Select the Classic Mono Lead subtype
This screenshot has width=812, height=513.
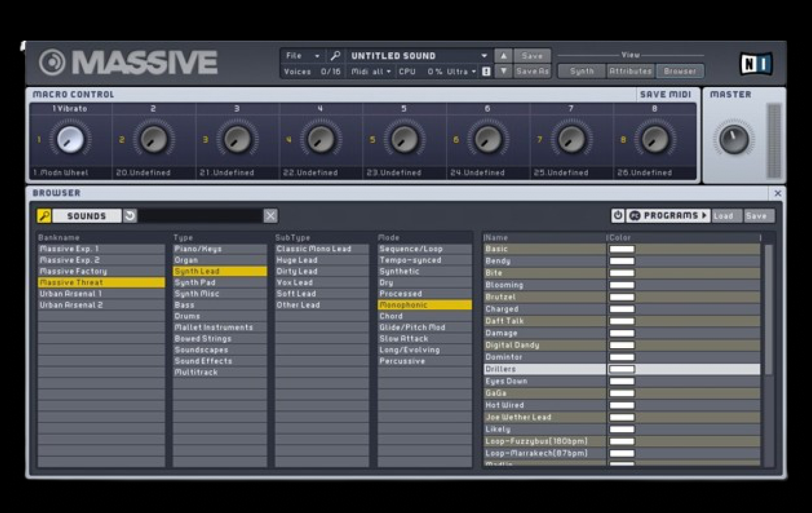(x=322, y=249)
